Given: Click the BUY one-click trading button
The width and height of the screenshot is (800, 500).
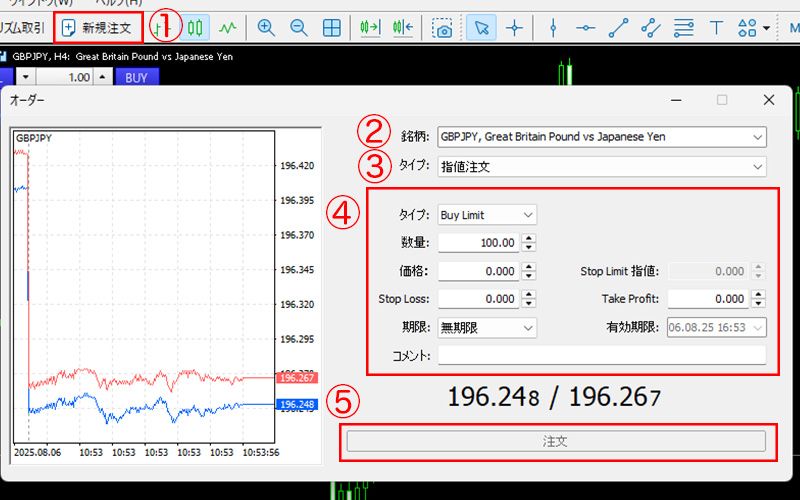Looking at the screenshot, I should (137, 78).
